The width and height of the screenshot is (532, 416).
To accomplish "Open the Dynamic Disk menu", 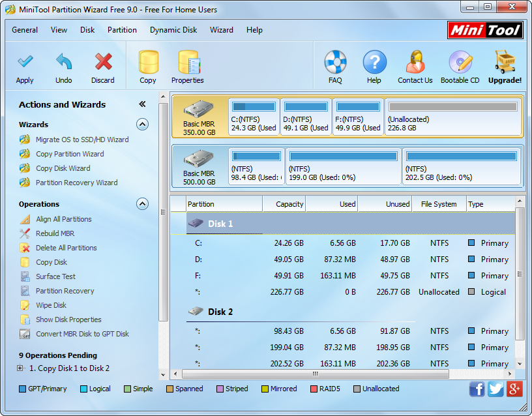I will pos(173,30).
